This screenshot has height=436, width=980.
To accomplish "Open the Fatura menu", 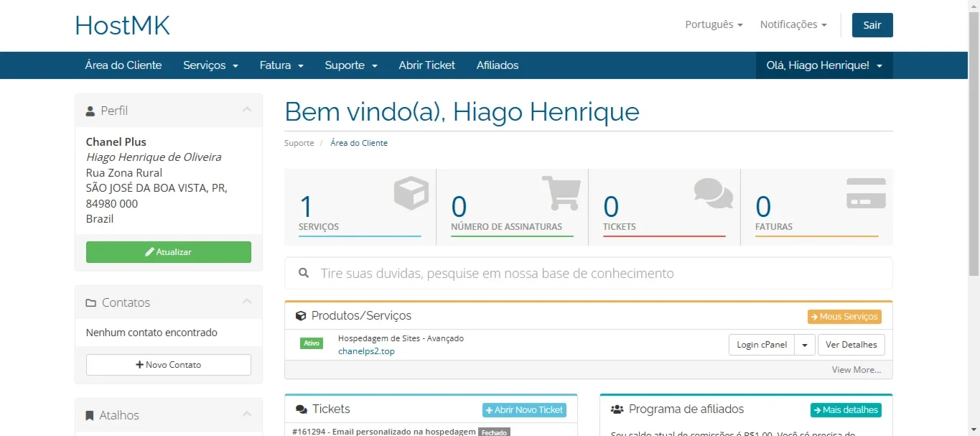I will coord(281,65).
